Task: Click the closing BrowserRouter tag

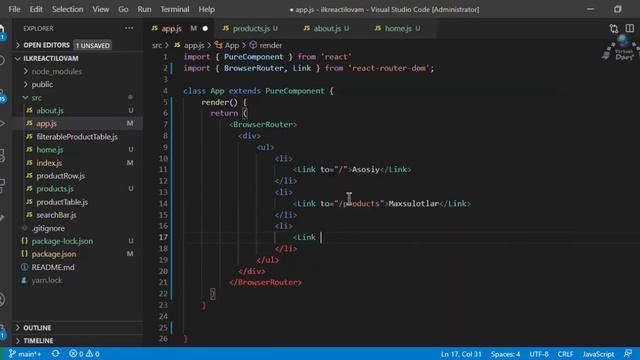Action: tap(265, 282)
